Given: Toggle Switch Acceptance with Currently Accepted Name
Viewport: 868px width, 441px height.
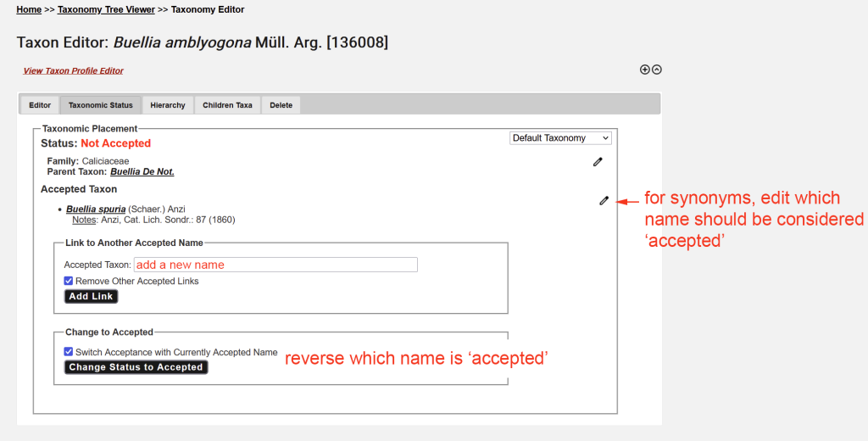Looking at the screenshot, I should 69,352.
